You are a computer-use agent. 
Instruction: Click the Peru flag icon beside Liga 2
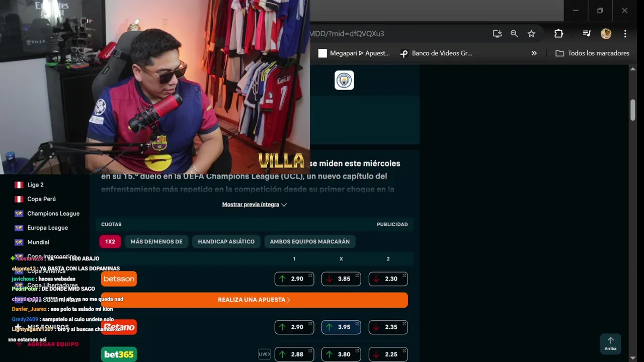[19, 185]
